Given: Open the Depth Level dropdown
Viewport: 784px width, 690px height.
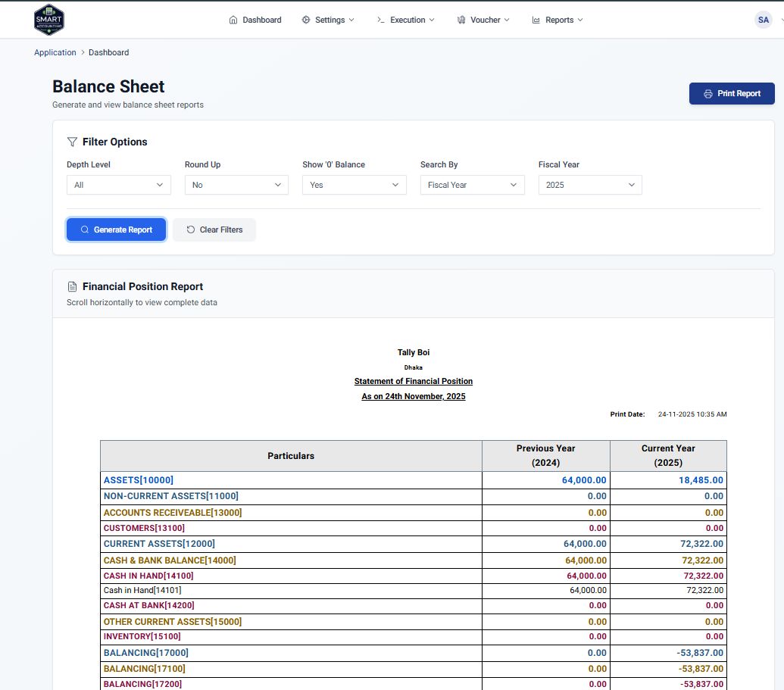Looking at the screenshot, I should [x=118, y=185].
